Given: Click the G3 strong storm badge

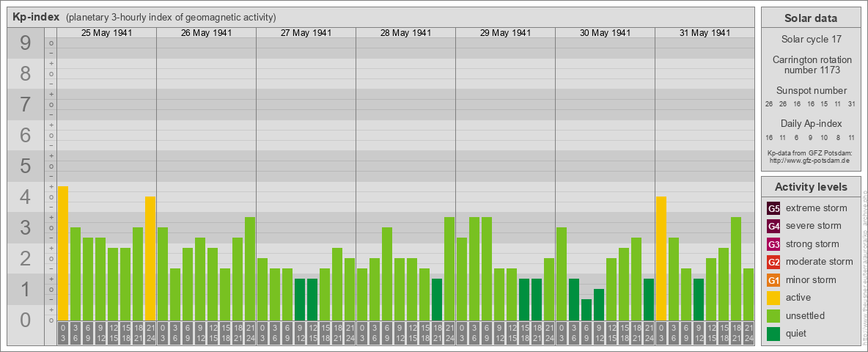Looking at the screenshot, I should tap(773, 244).
